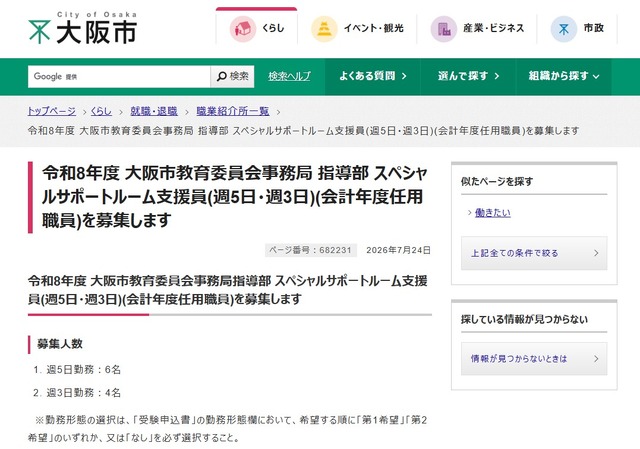Click the yellow castle icon for イベント・観光

[324, 29]
